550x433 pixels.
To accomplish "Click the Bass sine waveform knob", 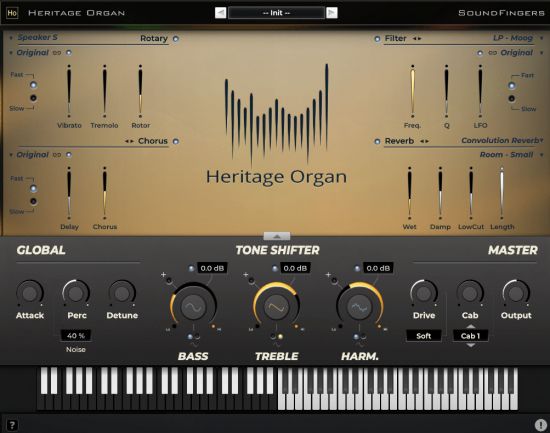I will tap(193, 307).
